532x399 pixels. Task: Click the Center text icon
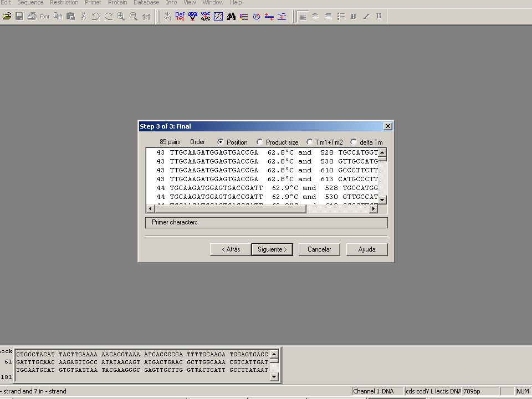(x=315, y=16)
